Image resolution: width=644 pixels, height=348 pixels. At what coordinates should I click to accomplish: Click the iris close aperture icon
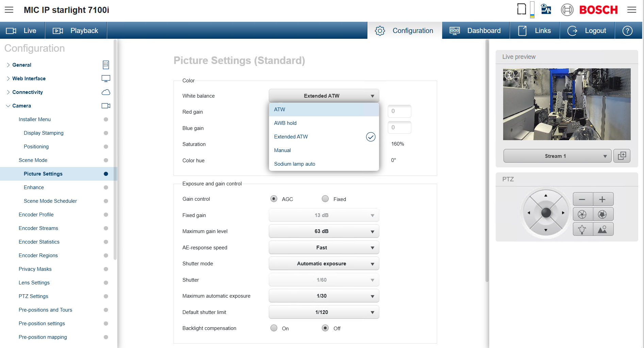[582, 214]
